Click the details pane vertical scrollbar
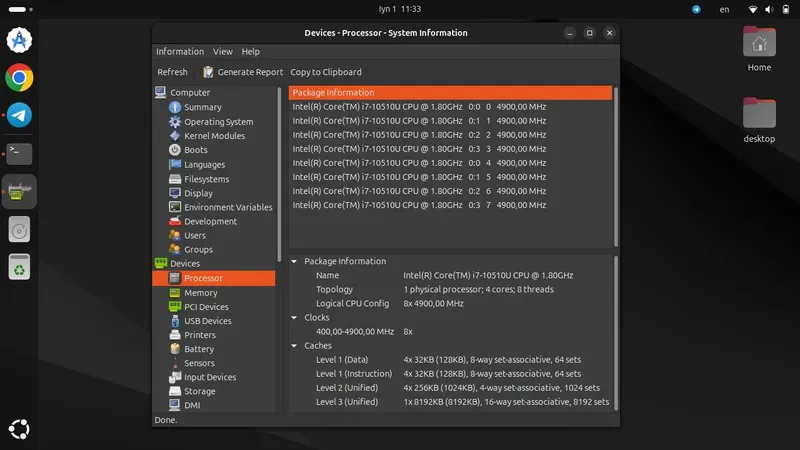Image resolution: width=800 pixels, height=450 pixels. [x=615, y=333]
